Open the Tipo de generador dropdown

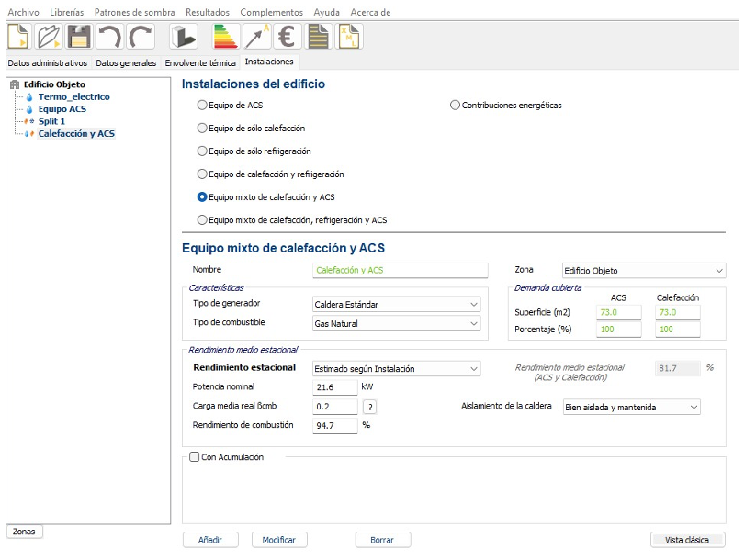click(x=396, y=305)
